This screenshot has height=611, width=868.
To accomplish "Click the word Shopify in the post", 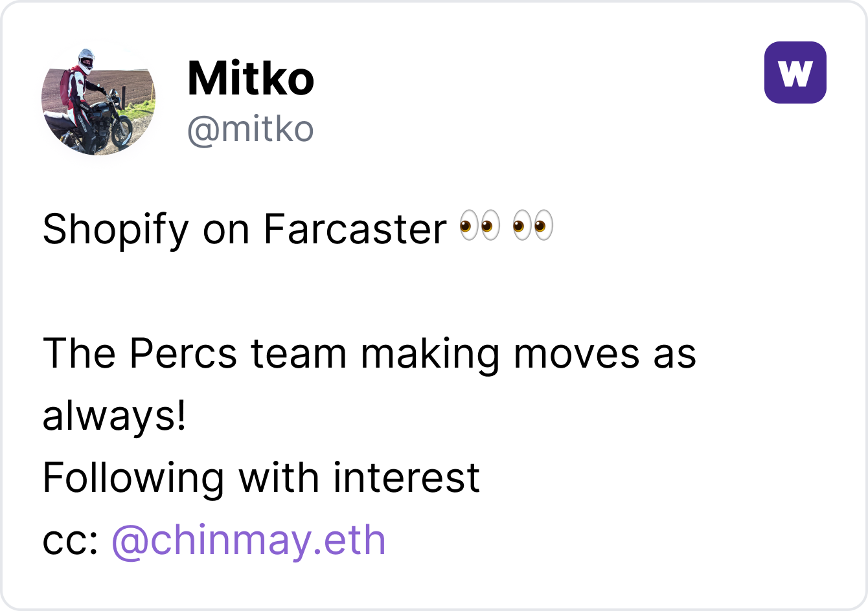I will 115,229.
